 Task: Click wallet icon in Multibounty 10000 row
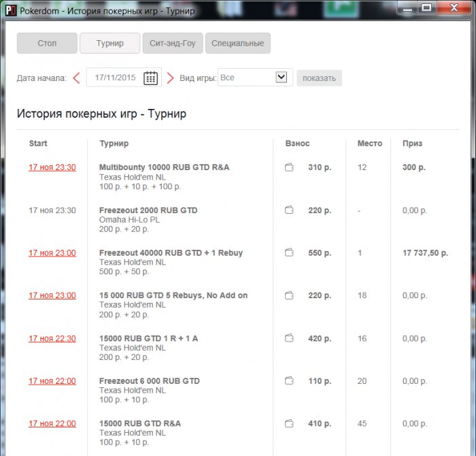click(289, 167)
